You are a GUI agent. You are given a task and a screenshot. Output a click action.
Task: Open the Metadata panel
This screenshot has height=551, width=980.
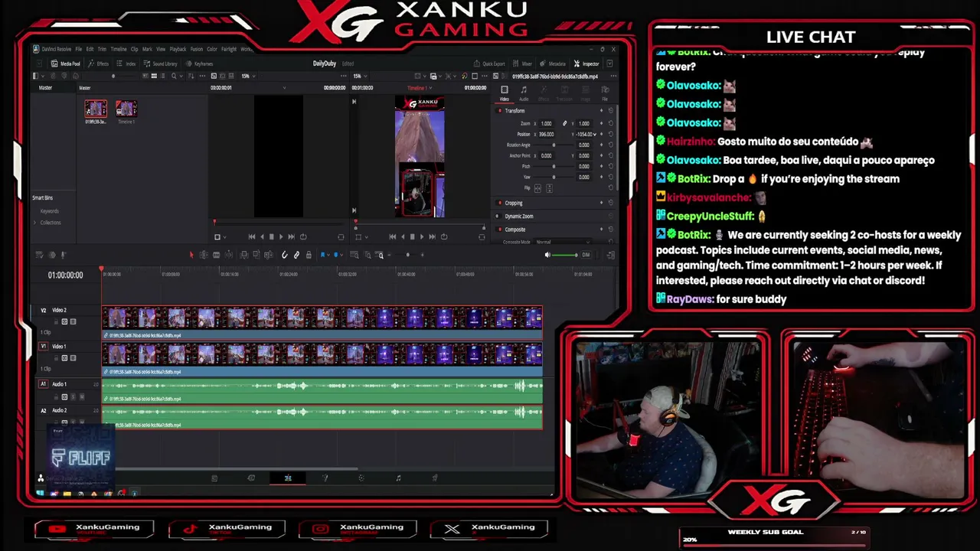(554, 64)
